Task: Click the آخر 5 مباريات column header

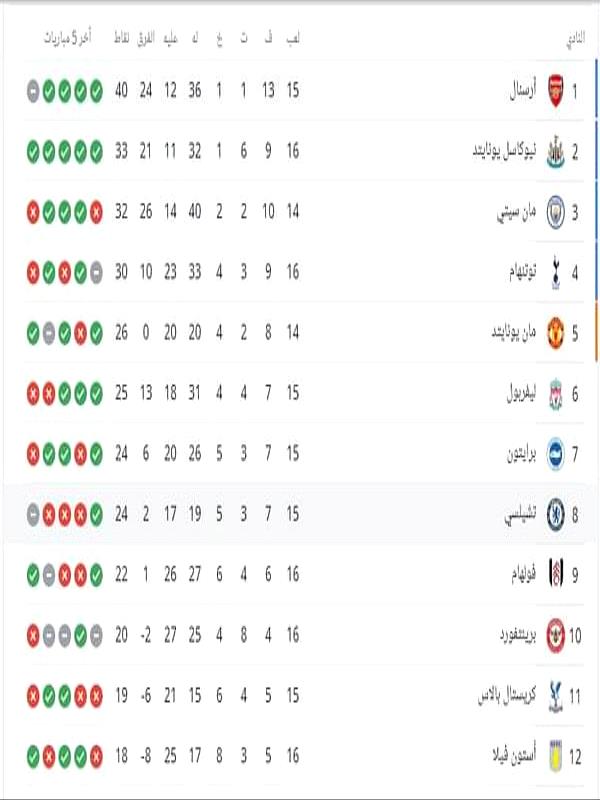Action: click(x=67, y=38)
